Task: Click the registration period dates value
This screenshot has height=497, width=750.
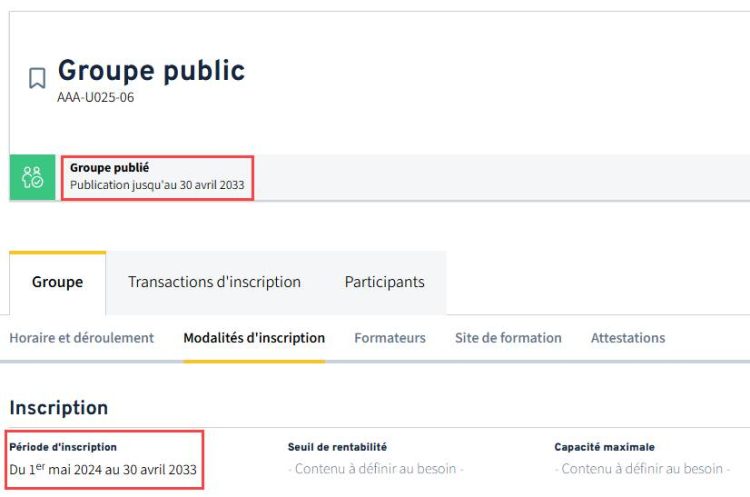Action: click(103, 469)
